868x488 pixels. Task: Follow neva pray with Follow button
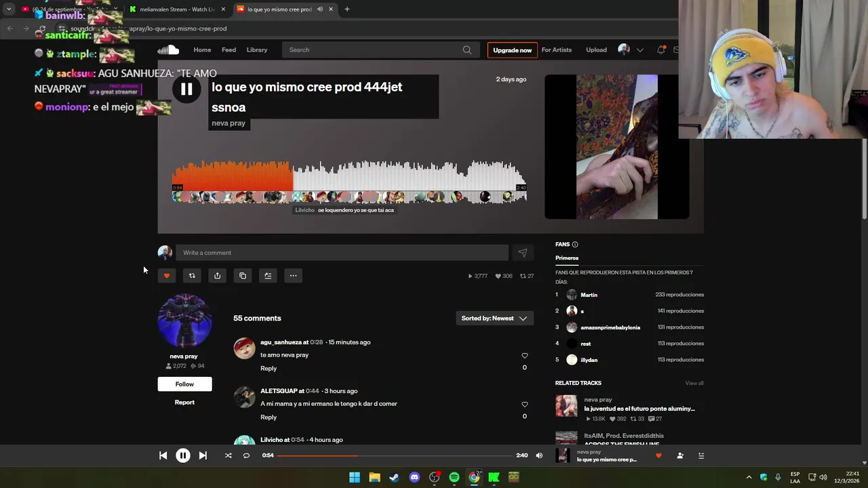click(184, 384)
